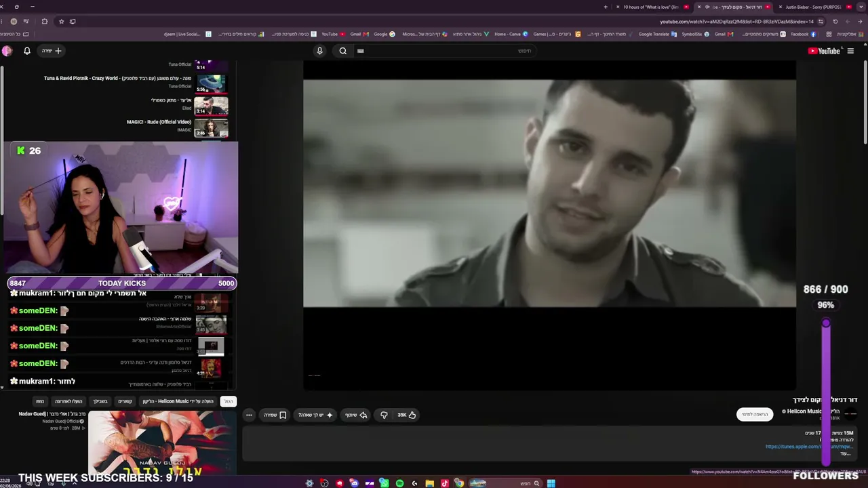Open the browser media control icon
Viewport: 868px width, 488px height.
pos(26,21)
